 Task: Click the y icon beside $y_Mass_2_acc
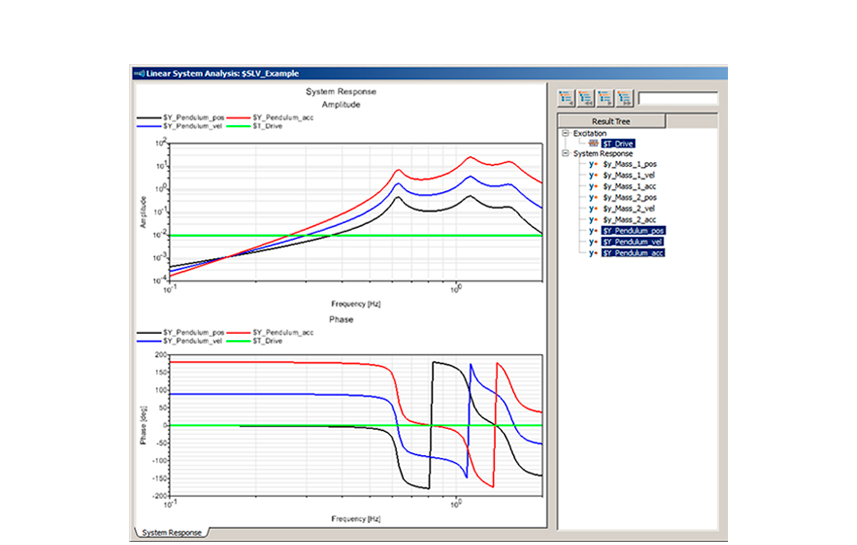click(593, 220)
